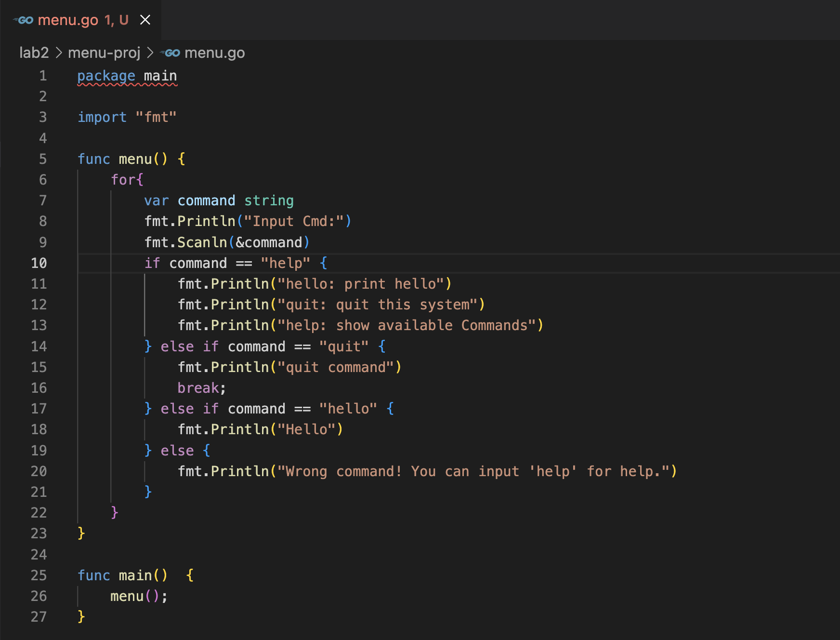Image resolution: width=840 pixels, height=640 pixels.
Task: Click the Scanln method call
Action: [202, 242]
